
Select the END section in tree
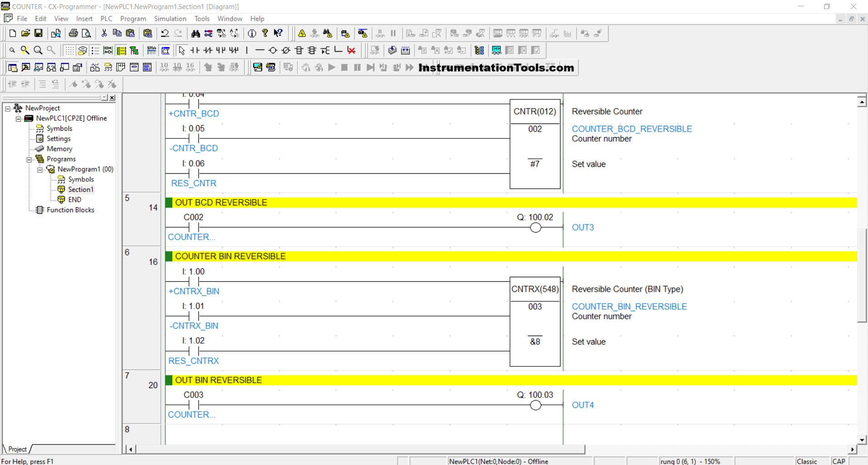pos(75,199)
